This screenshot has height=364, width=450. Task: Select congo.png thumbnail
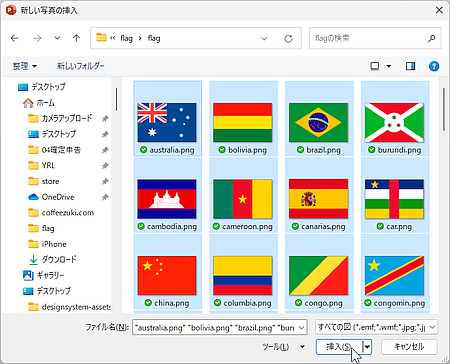click(x=319, y=272)
